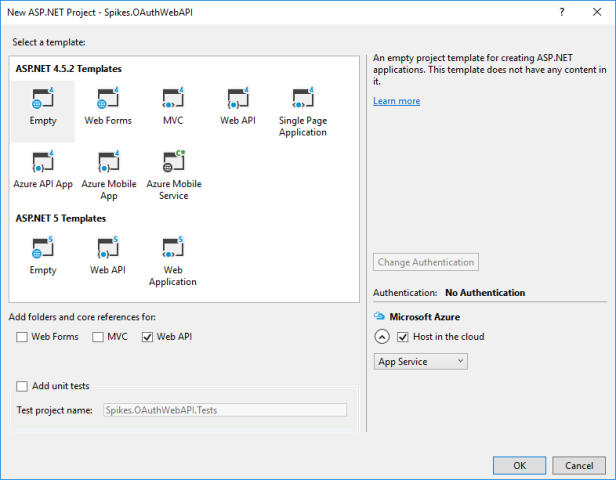Screen dimensions: 616x480
Task: Click the Cancel button
Action: point(579,465)
